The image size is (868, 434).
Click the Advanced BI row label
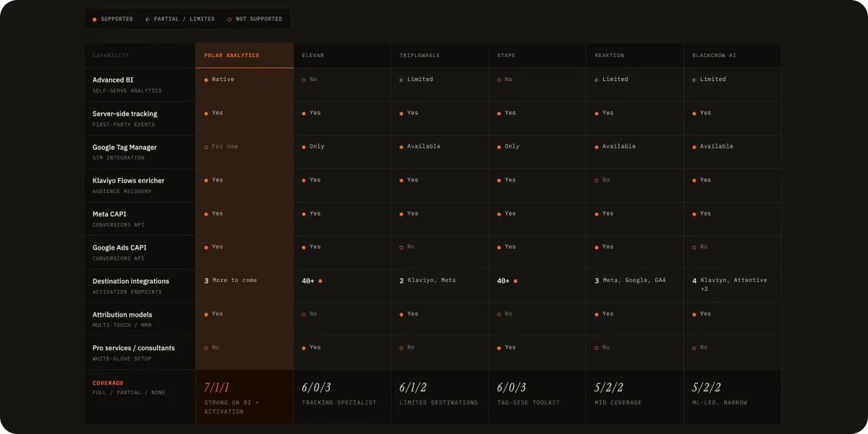point(113,80)
